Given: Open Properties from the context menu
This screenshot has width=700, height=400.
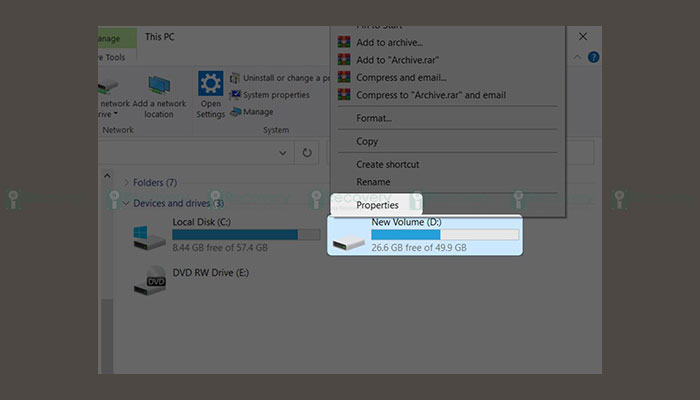Looking at the screenshot, I should pyautogui.click(x=377, y=205).
